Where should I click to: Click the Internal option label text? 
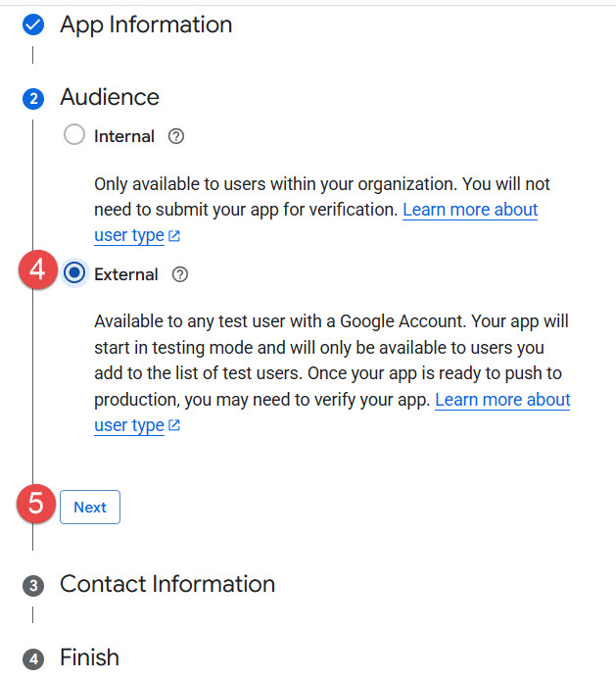[x=124, y=136]
